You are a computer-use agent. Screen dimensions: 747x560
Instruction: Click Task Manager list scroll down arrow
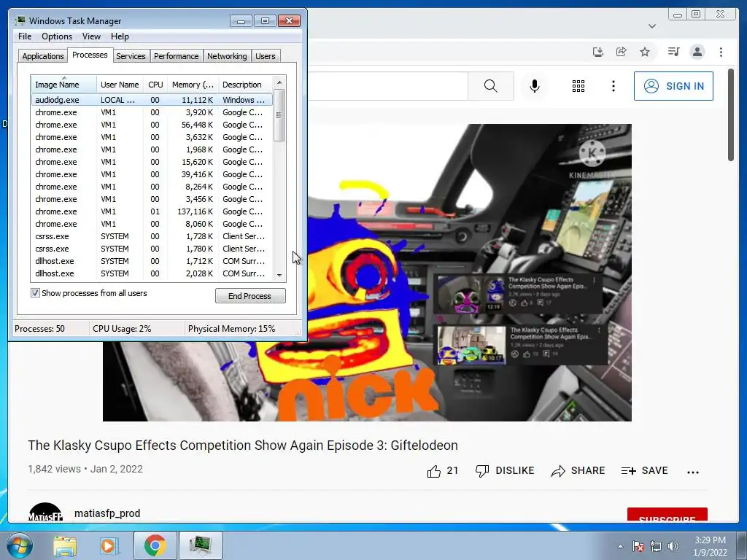[279, 275]
